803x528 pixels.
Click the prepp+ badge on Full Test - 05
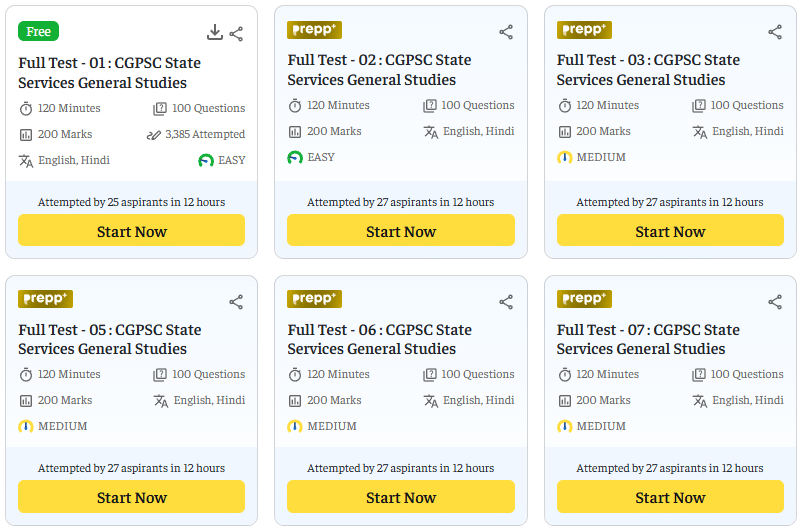[x=45, y=299]
